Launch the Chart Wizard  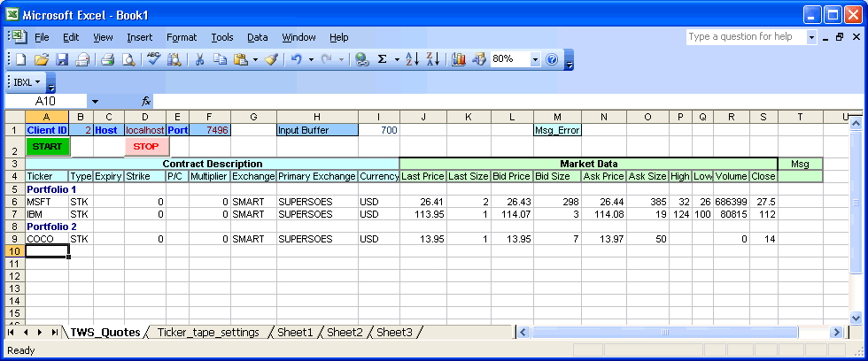click(459, 59)
